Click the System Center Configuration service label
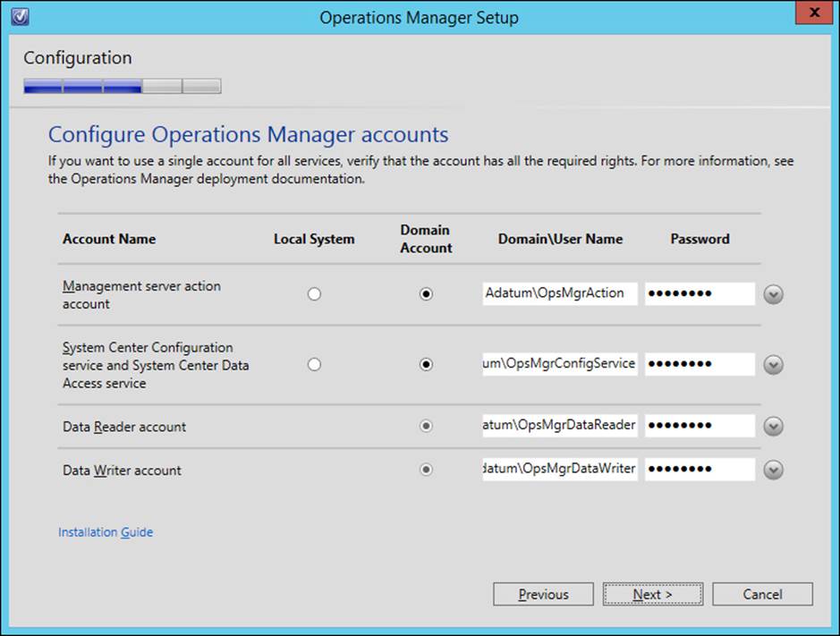The image size is (840, 636). pos(156,365)
